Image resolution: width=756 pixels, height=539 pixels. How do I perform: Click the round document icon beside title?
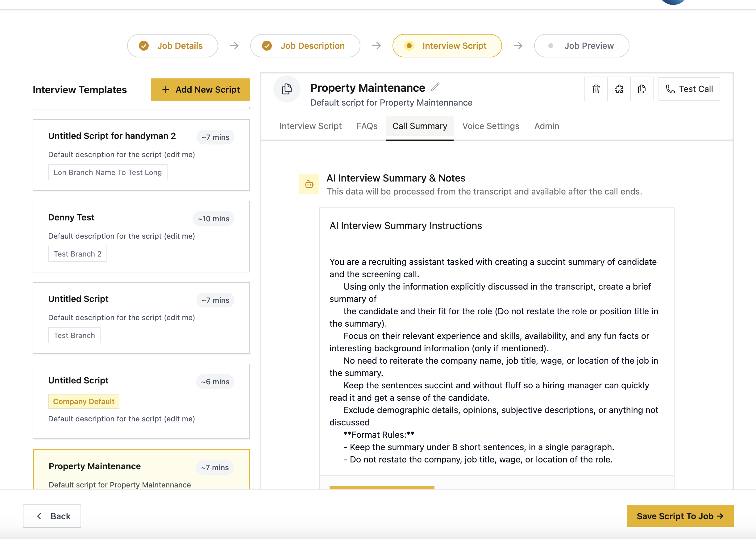point(287,89)
